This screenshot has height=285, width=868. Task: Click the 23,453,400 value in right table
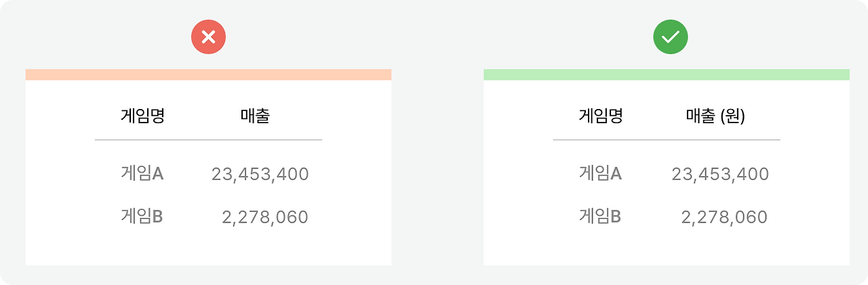tap(720, 175)
